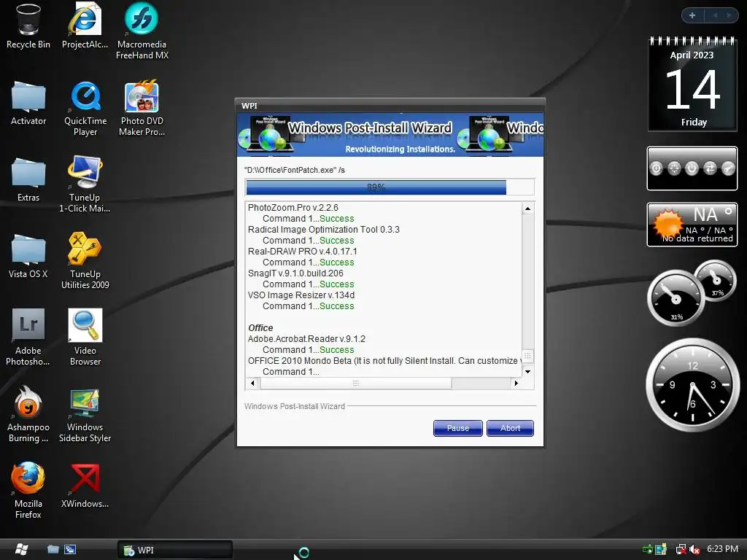Click the WPI window title bar
Screen dimensions: 747x560
(390, 105)
